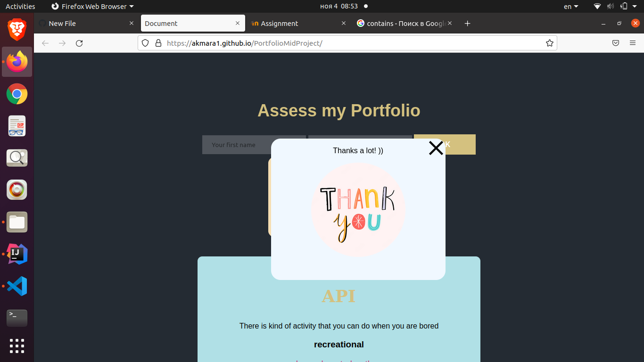Start the Terminal from the dock

[17, 318]
